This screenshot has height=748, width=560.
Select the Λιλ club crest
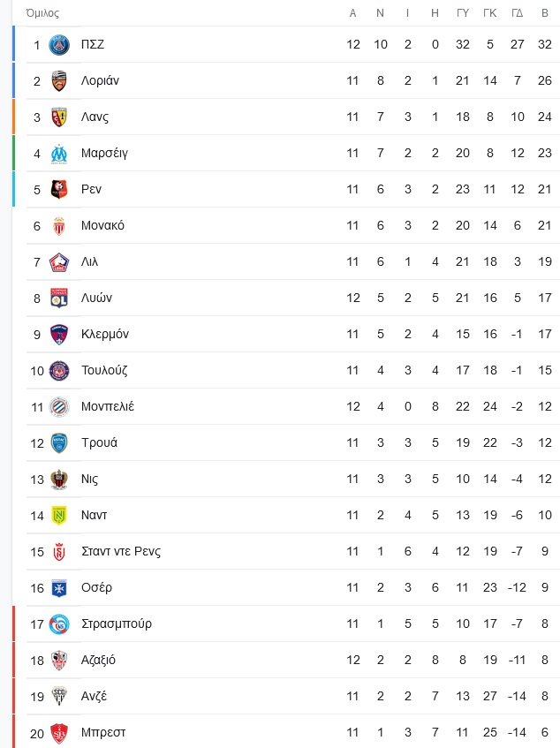(x=58, y=262)
